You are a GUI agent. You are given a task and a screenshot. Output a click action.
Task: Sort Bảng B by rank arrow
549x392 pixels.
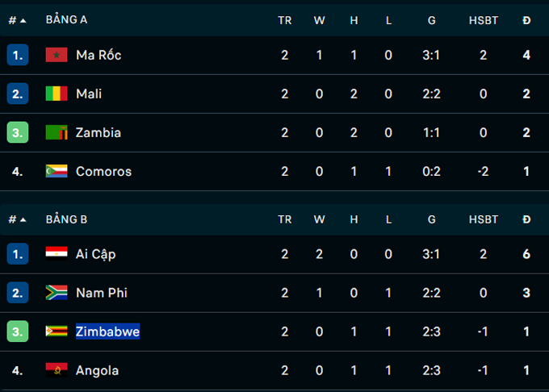pos(23,219)
